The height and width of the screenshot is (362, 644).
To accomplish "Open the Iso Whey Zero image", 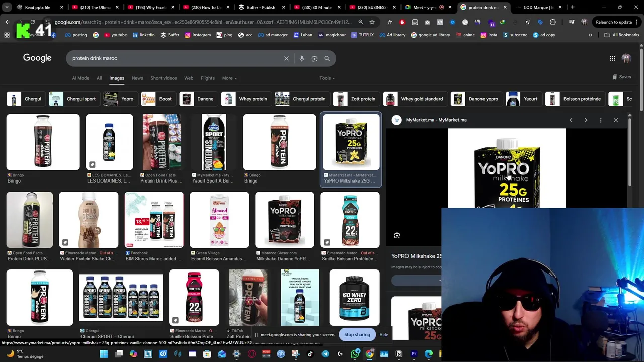I will pyautogui.click(x=354, y=298).
